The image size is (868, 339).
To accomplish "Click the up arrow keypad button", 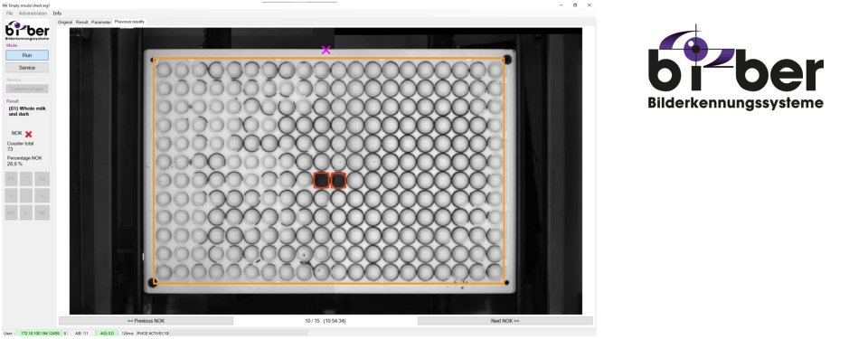I will tap(26, 179).
